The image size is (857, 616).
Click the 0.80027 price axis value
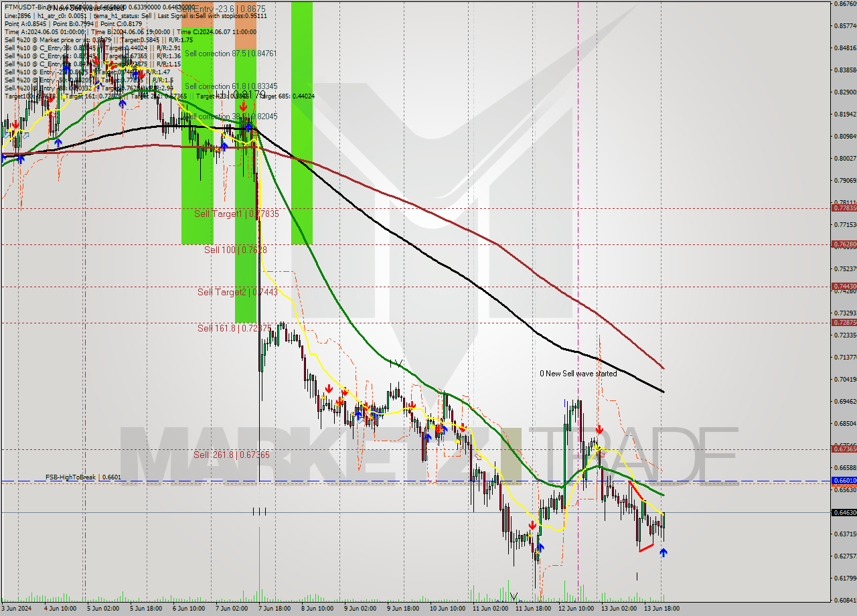click(845, 159)
